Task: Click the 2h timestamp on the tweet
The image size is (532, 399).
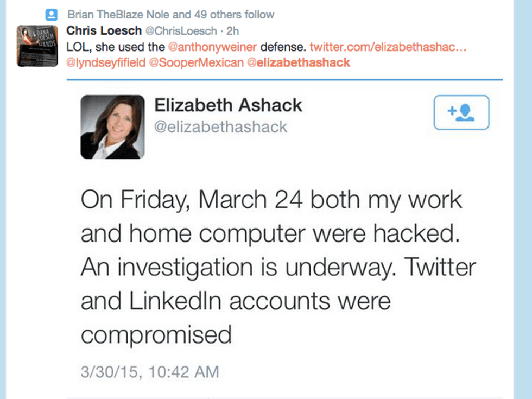Action: tap(232, 31)
